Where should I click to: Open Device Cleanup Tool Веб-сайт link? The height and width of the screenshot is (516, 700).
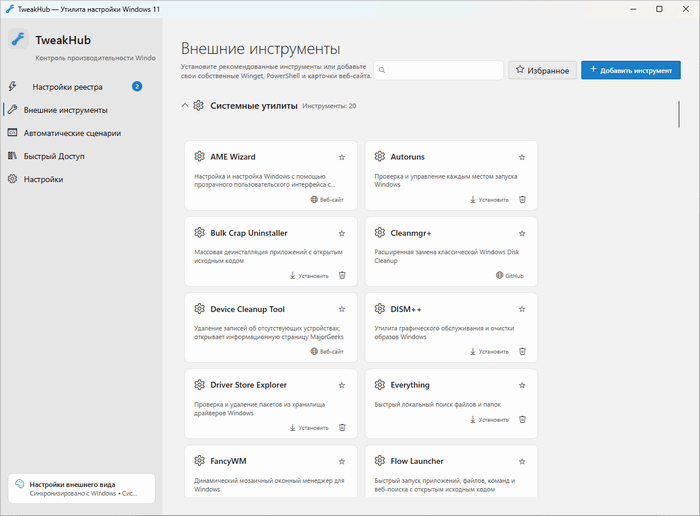tap(327, 351)
